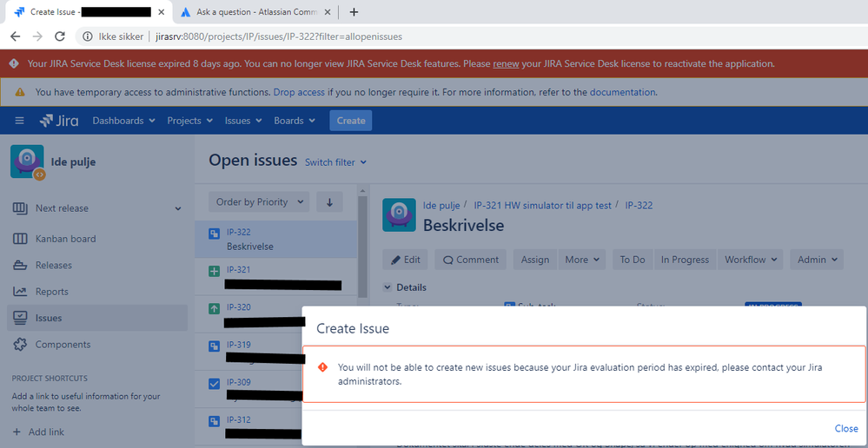Screen dimensions: 868x448
Task: Click the error icon in license expired banner
Action: (x=14, y=63)
